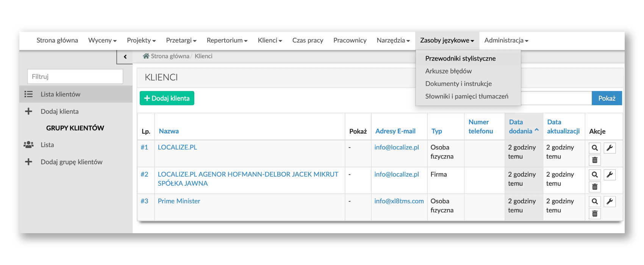Open Czas pracy in the navbar

[x=308, y=41]
